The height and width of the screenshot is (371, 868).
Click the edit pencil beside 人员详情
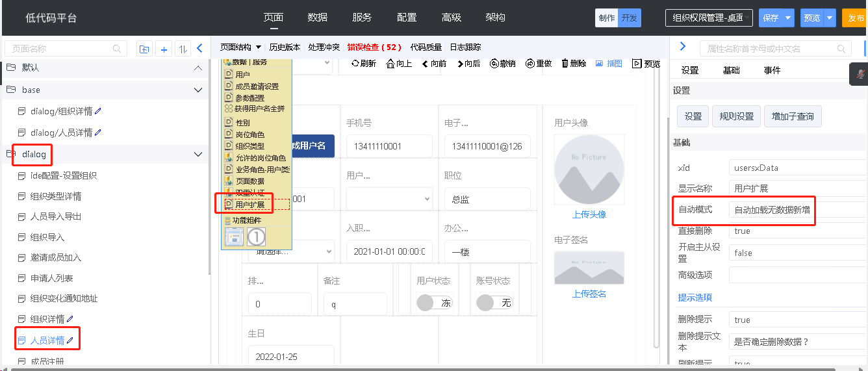tap(70, 340)
